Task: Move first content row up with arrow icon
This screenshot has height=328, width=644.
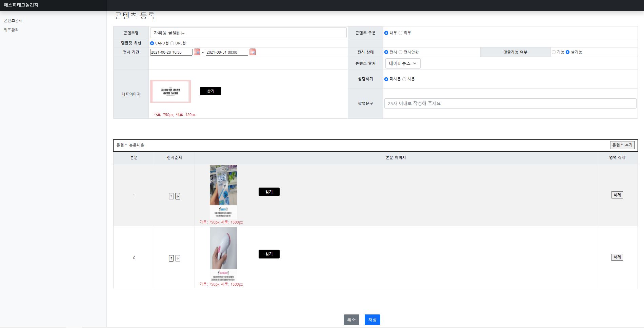Action: point(171,196)
